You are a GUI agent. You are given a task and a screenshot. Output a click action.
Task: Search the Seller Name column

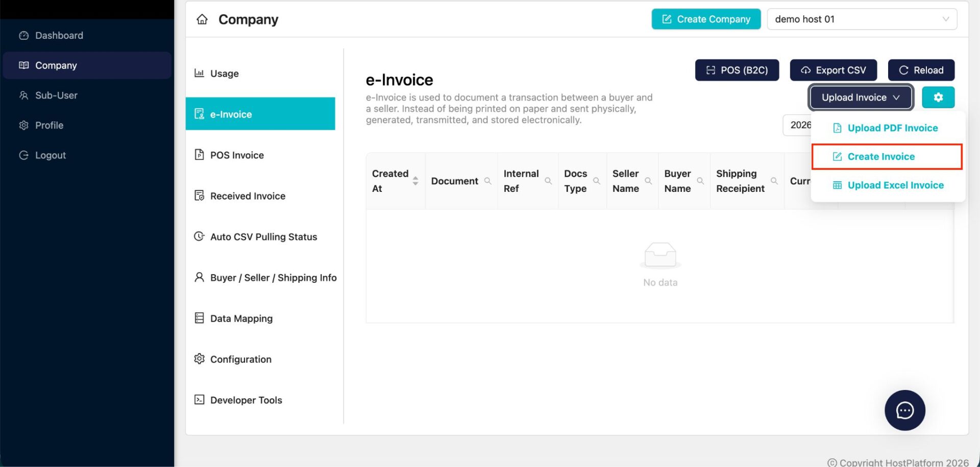648,181
